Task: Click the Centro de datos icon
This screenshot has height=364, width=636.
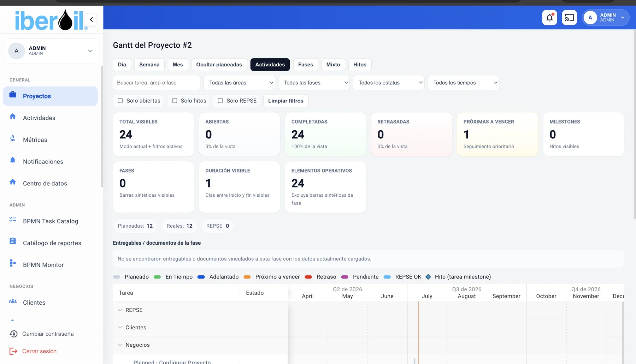Action: (13, 182)
